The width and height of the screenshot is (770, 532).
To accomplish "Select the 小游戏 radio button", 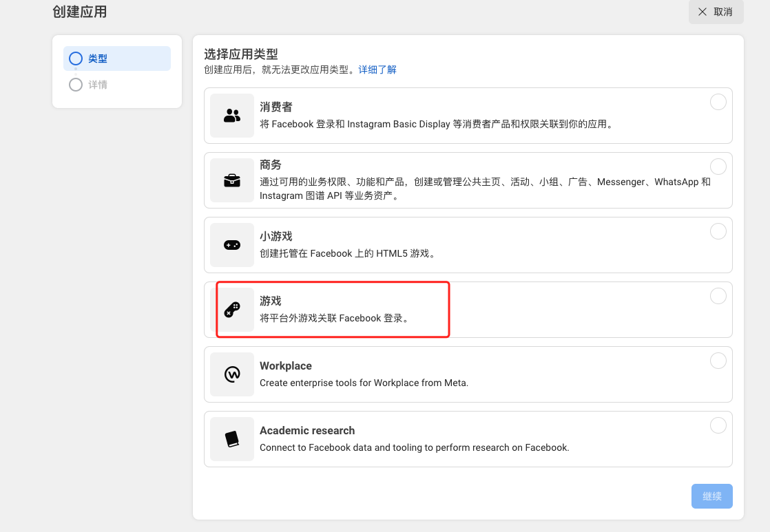I will [718, 231].
